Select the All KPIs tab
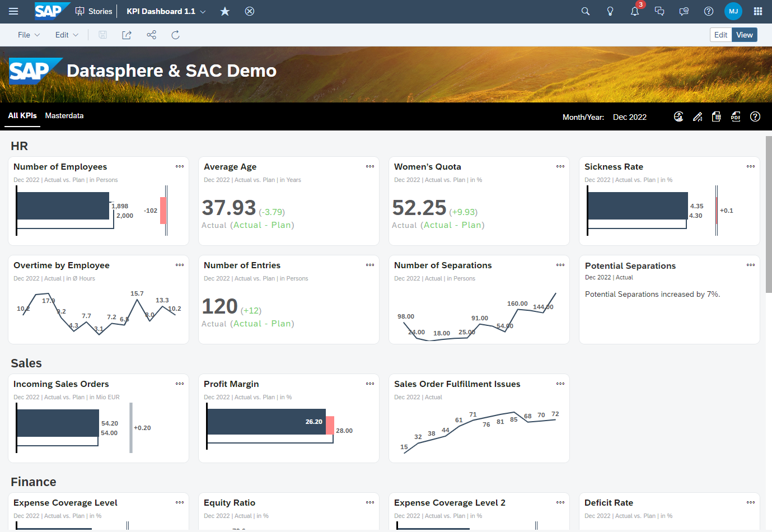The image size is (772, 532). [x=22, y=115]
